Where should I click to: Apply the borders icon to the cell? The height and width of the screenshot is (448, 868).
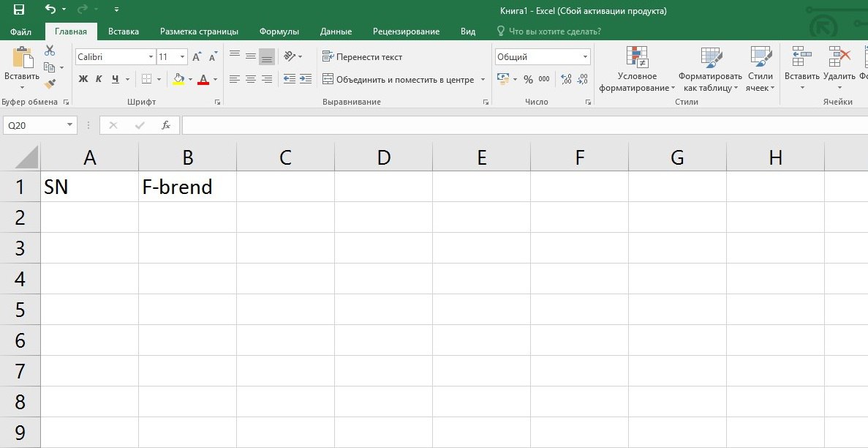click(x=147, y=79)
